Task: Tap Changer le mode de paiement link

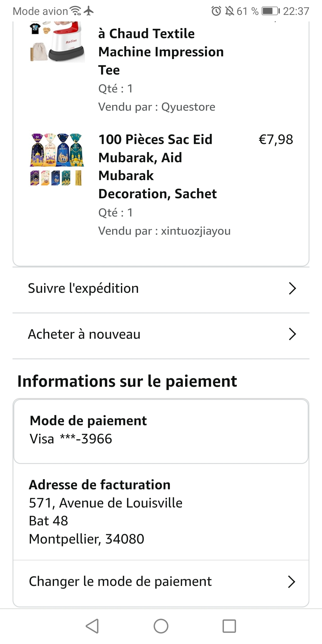Action: tap(120, 581)
